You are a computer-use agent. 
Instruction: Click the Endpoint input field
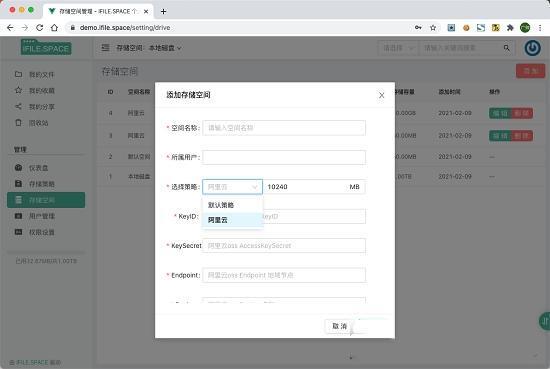point(284,275)
